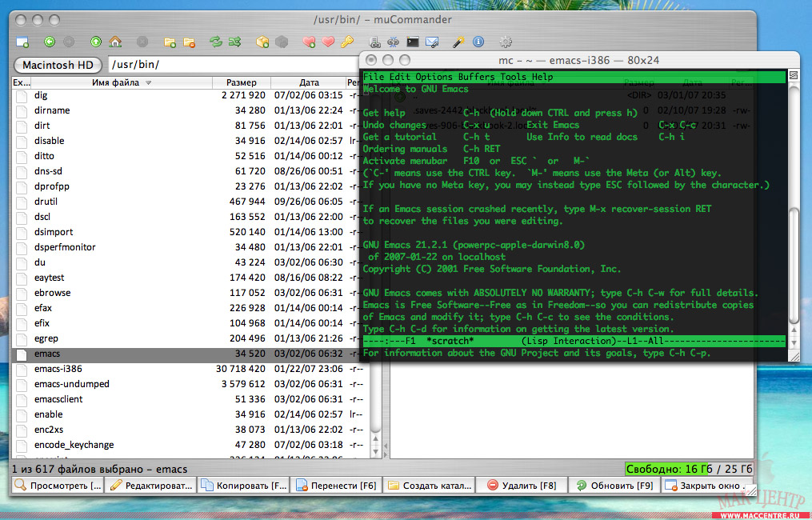Open Emacs Buffers menu
The image size is (812, 520).
[477, 77]
